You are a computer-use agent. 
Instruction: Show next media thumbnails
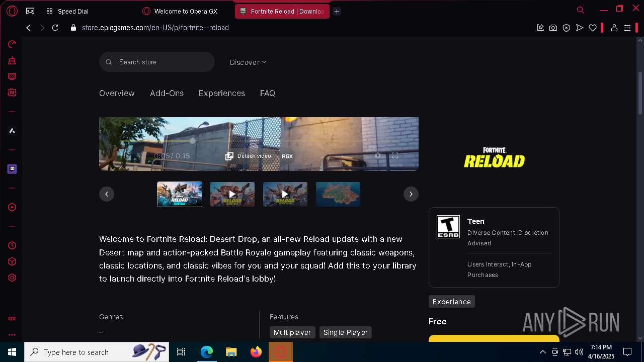[411, 194]
